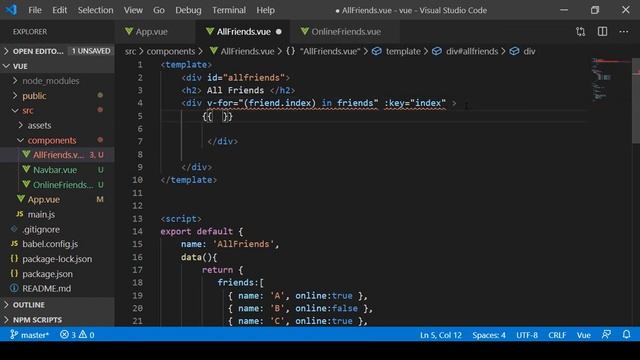640x360 pixels.
Task: Switch to the OnlineFriends.vue tab
Action: (345, 31)
